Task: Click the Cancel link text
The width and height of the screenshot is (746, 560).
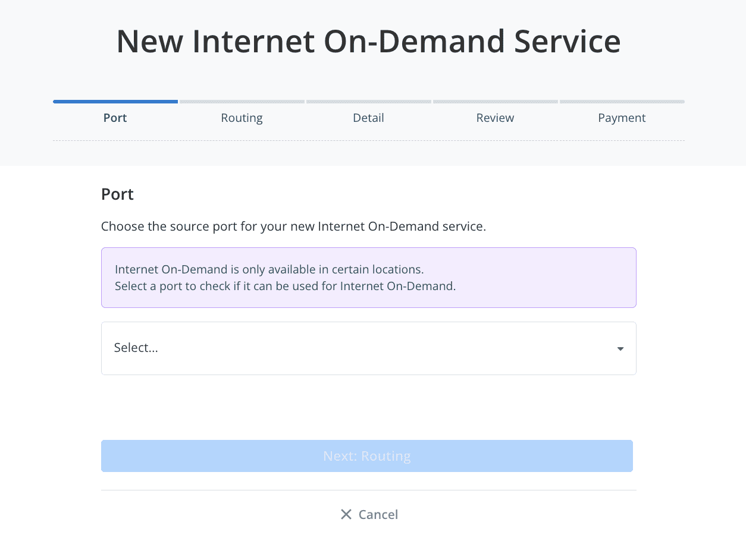Action: tap(378, 514)
